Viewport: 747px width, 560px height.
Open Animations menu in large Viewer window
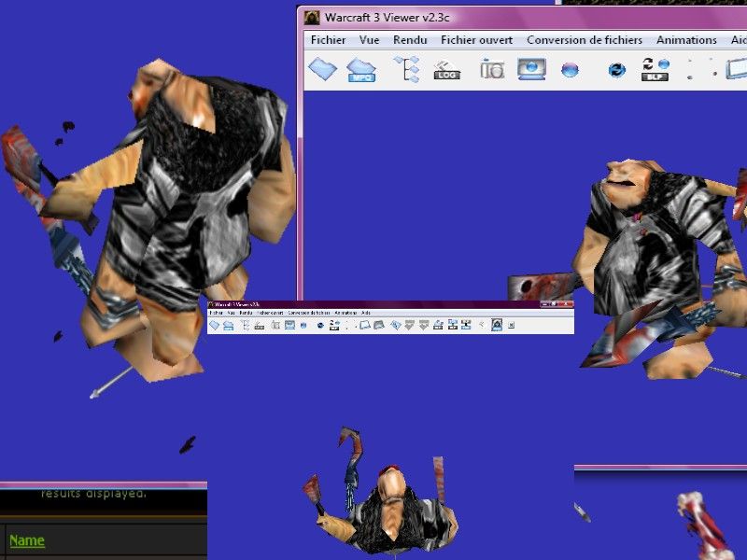tap(686, 40)
